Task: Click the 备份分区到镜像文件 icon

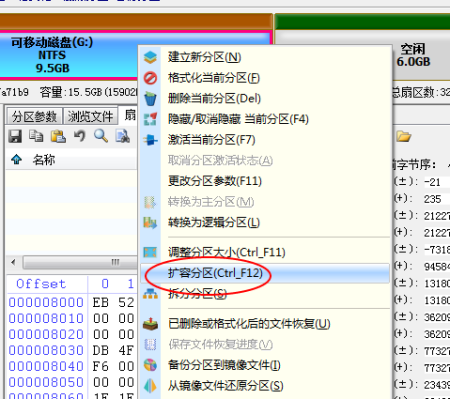Action: pos(150,365)
